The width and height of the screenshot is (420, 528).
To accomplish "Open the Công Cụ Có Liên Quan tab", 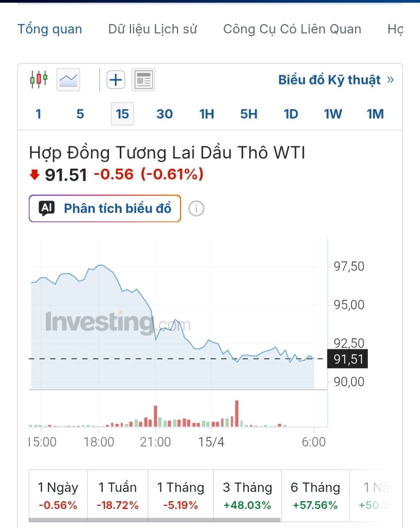I will (292, 29).
